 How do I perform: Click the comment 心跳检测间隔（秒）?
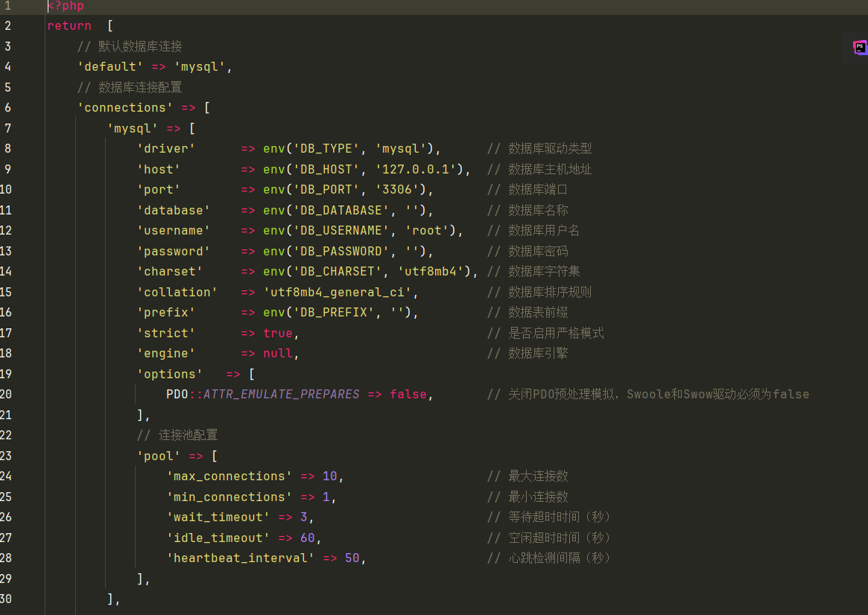[x=548, y=558]
